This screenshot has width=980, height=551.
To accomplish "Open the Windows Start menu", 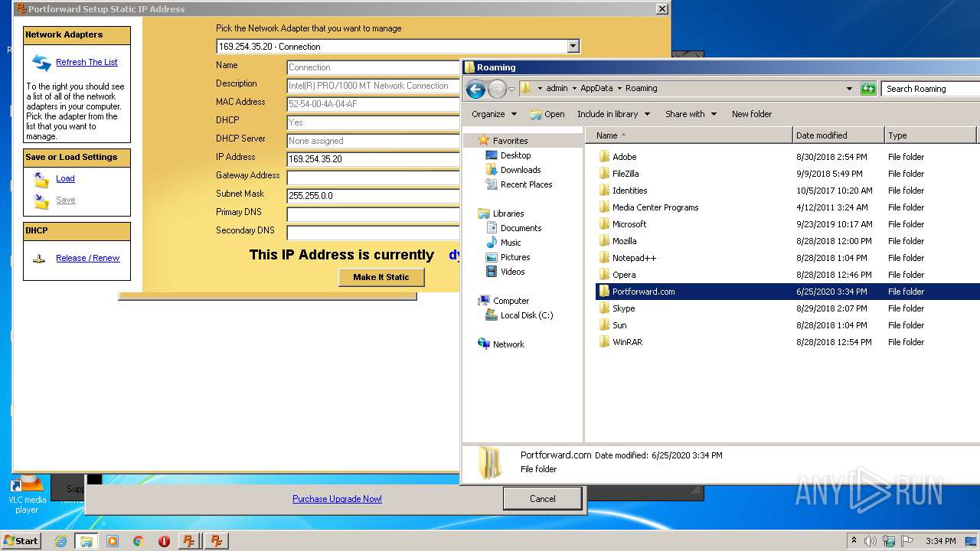I will click(21, 541).
